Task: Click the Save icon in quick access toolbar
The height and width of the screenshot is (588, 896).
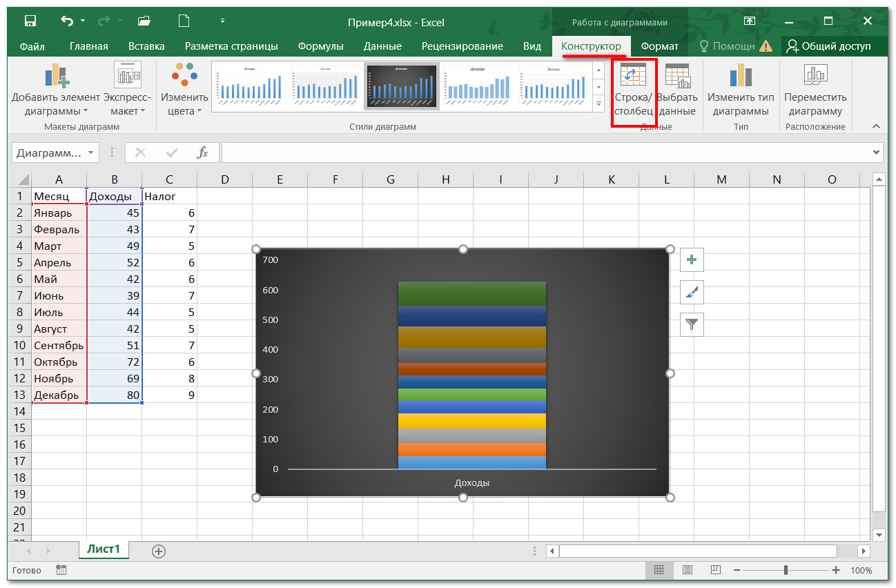Action: point(30,21)
